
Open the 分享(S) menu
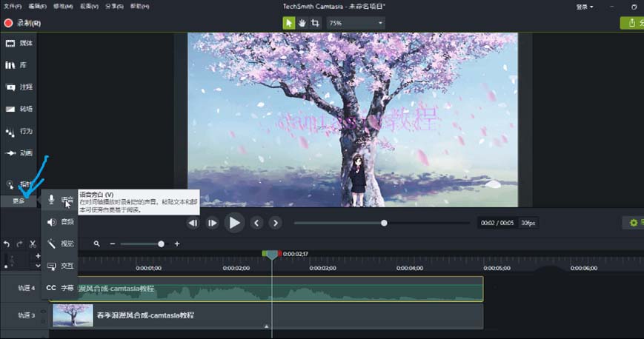[114, 6]
